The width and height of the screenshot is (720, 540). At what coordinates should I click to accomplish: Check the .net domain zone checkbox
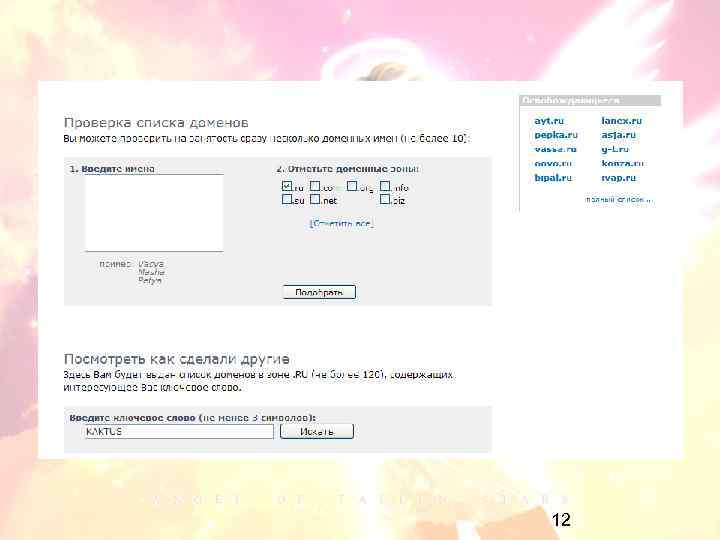click(x=315, y=199)
